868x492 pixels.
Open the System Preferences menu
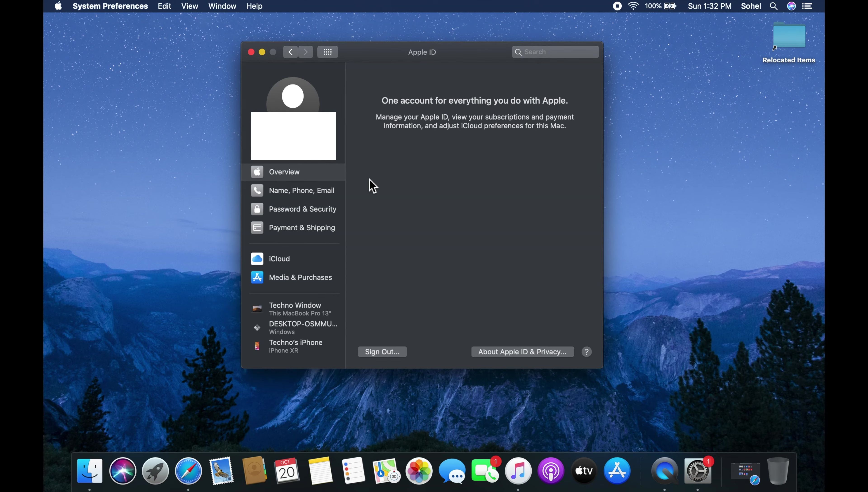111,6
